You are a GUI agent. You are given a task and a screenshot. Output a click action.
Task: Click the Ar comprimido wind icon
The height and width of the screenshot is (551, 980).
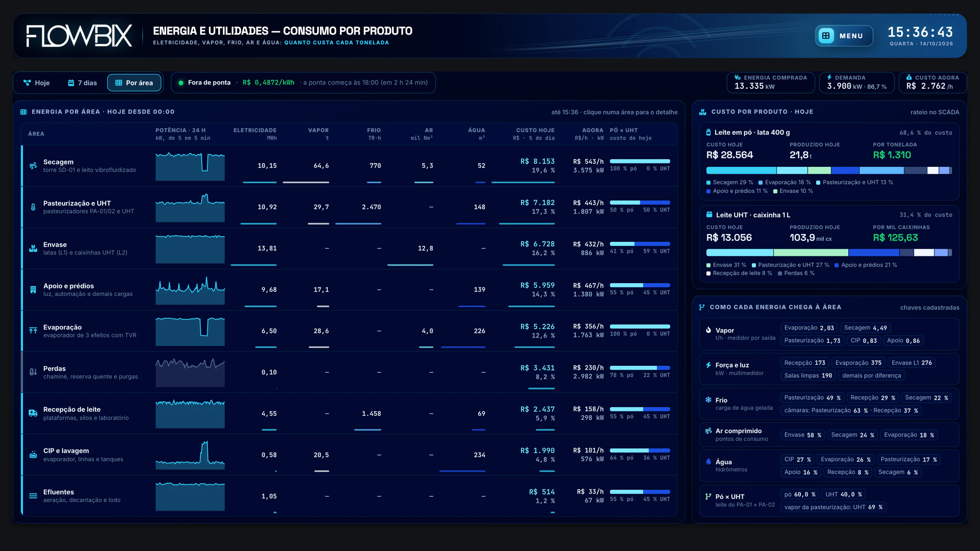point(708,431)
